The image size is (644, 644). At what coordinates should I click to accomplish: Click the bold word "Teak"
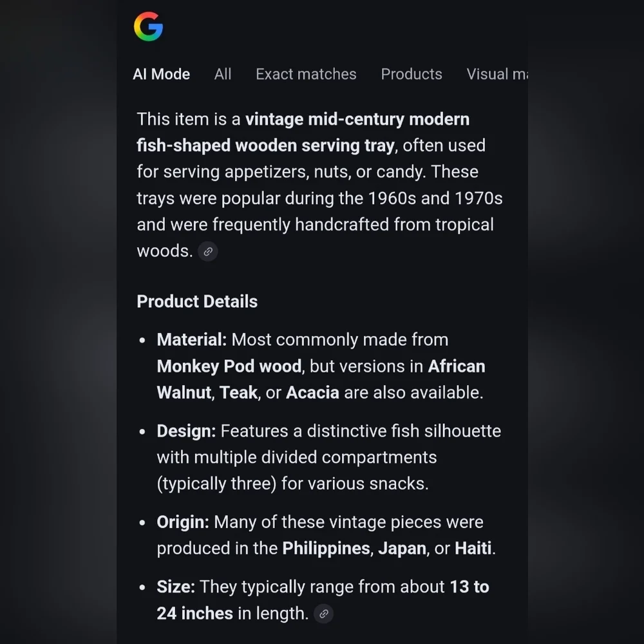point(238,393)
